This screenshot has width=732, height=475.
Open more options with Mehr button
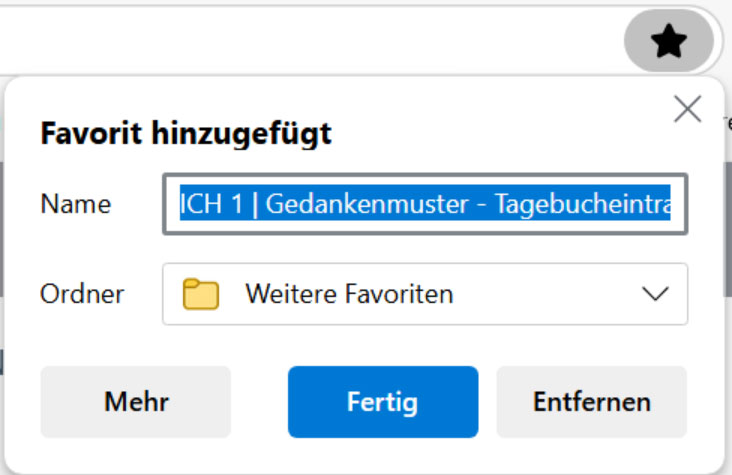(x=136, y=402)
